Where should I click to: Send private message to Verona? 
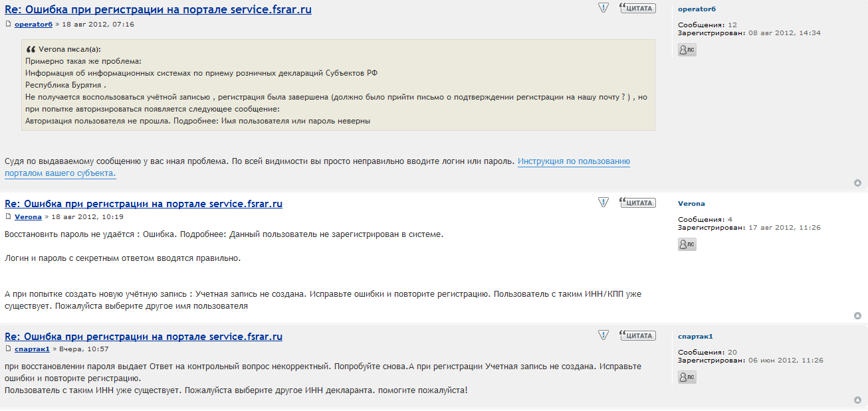click(x=687, y=244)
